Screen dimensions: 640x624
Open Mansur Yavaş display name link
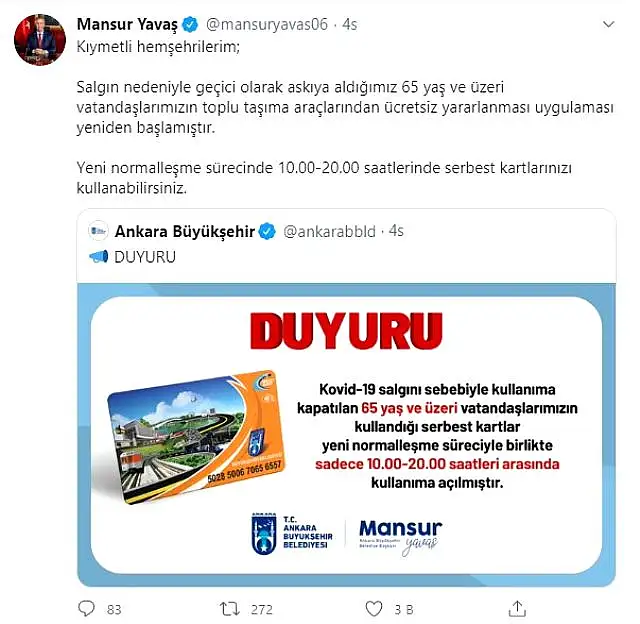[127, 24]
